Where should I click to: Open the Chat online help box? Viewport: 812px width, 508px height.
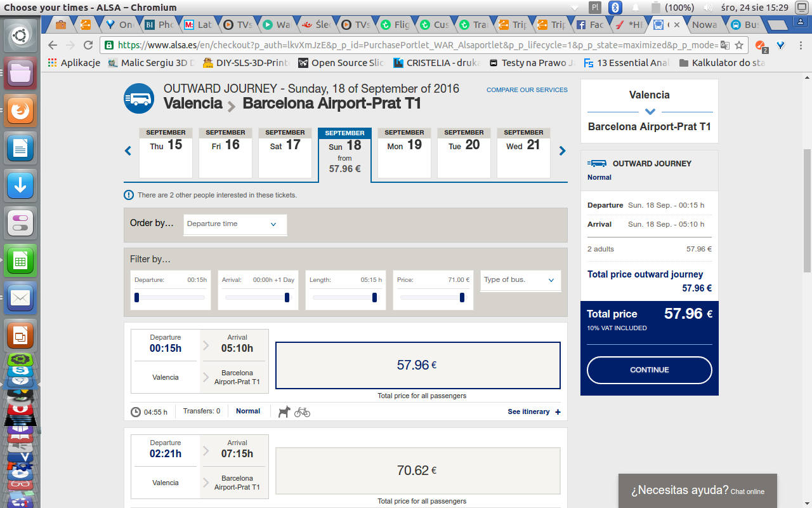[698, 491]
